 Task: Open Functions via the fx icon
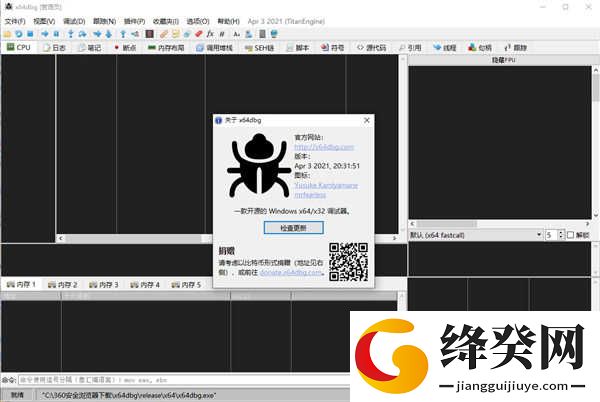pyautogui.click(x=210, y=34)
